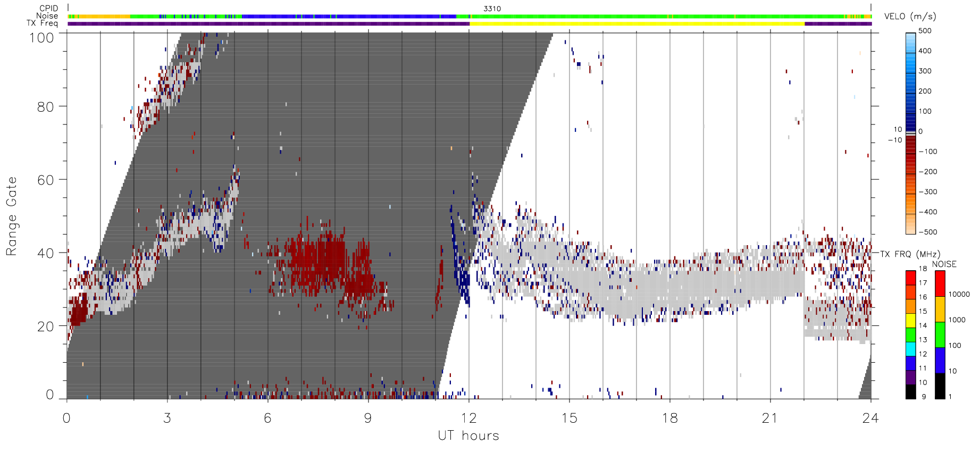Click the UT hour 15 tick label
Screen dimensions: 980x452
pos(569,418)
